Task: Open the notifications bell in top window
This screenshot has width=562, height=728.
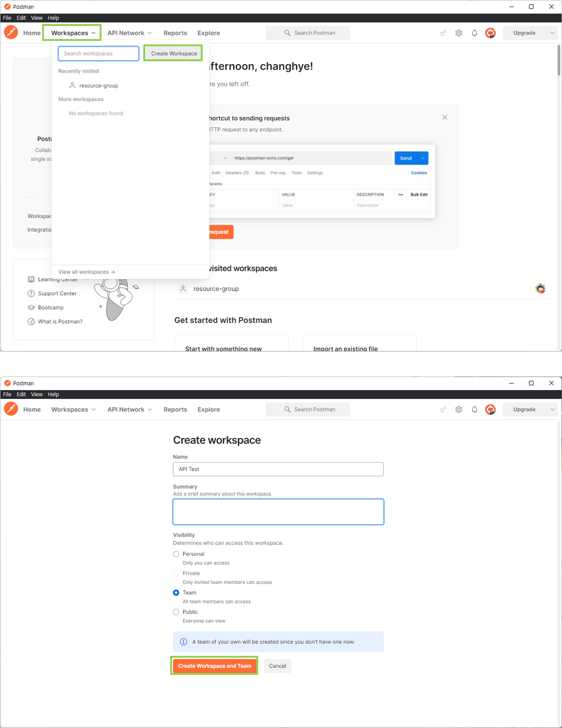Action: point(474,33)
